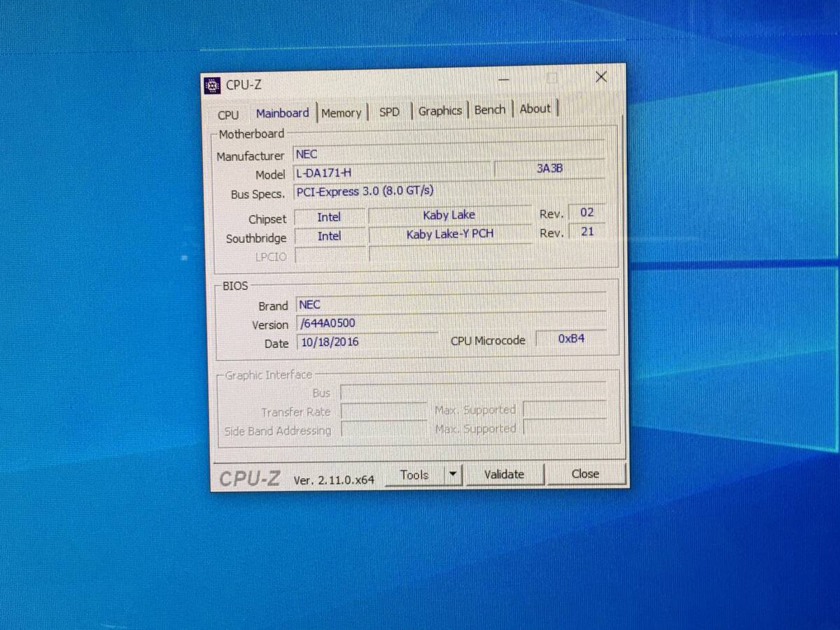The image size is (840, 630).
Task: Click the Southbridge label
Action: tap(256, 239)
